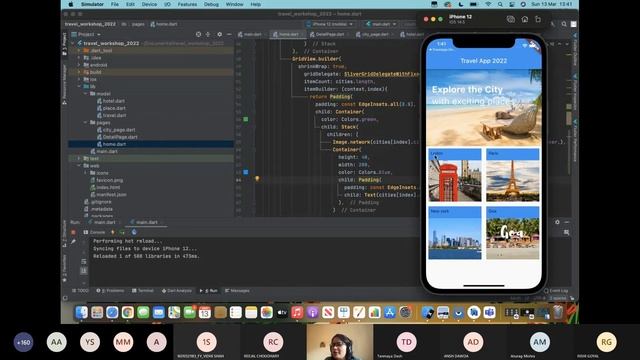Click the search magnifier in the IDE top-right toolbar
This screenshot has width=640, height=360.
point(564,24)
